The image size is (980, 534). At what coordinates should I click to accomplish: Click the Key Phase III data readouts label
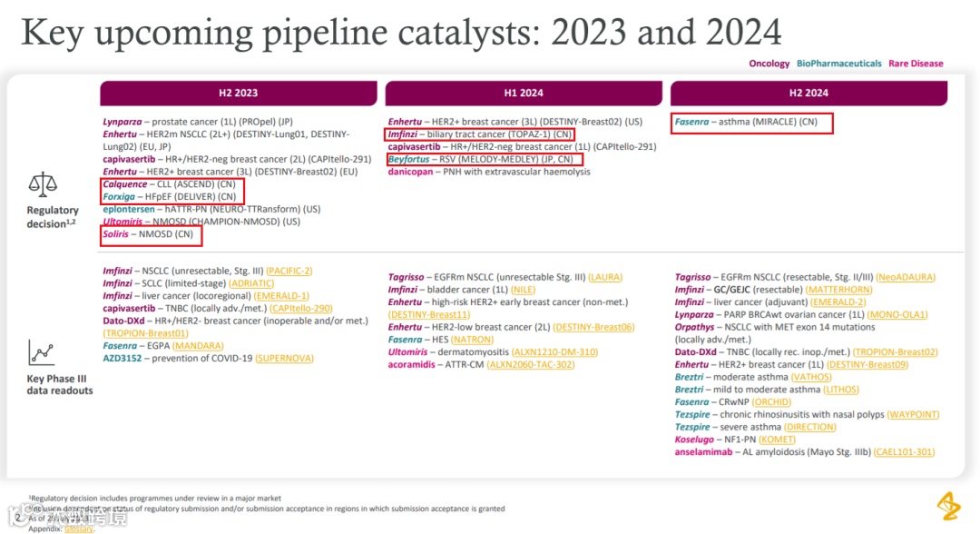click(59, 384)
